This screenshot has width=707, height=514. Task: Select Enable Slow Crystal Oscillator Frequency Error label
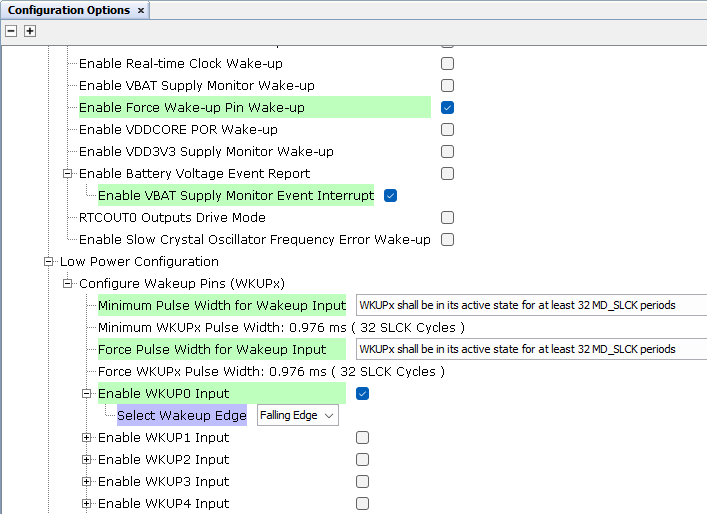point(254,240)
